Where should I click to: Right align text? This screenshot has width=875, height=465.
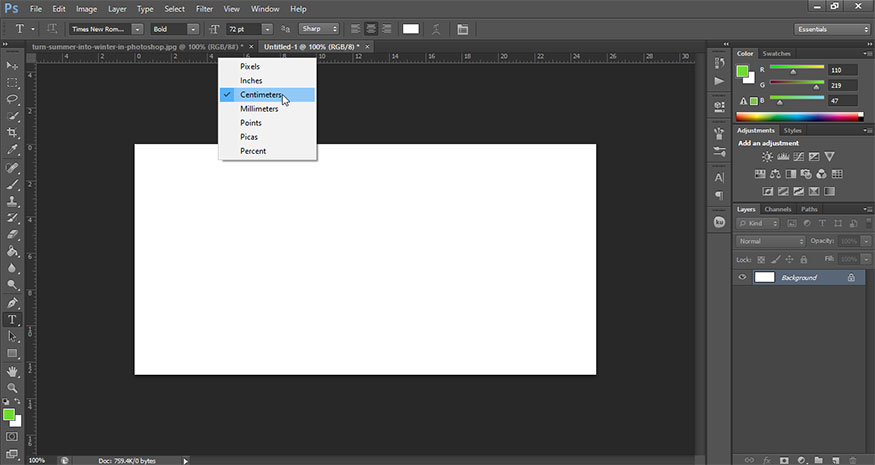(x=386, y=29)
